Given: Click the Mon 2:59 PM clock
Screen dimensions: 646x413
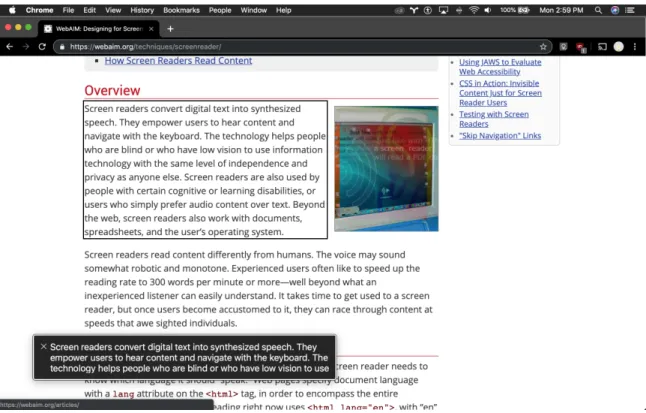Looking at the screenshot, I should pos(561,10).
